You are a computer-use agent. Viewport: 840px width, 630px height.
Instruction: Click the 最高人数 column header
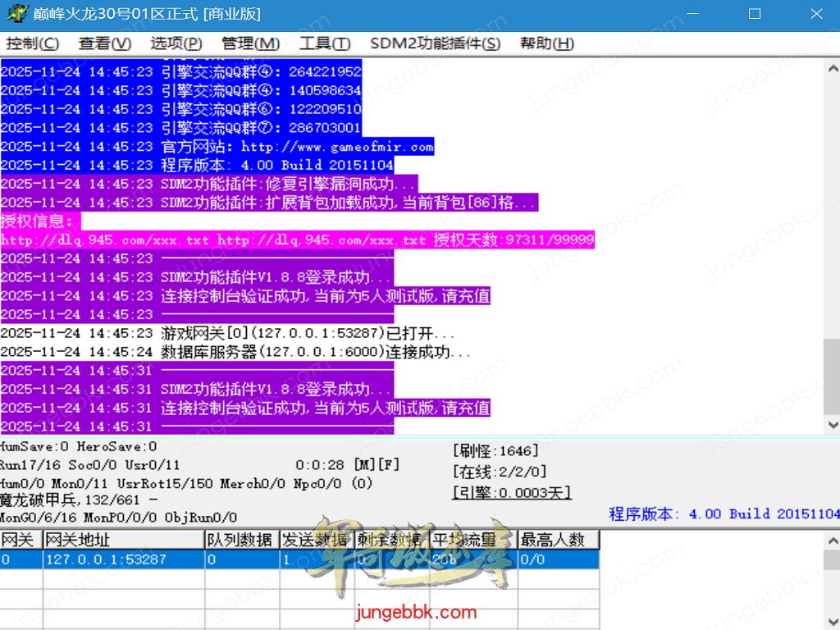click(x=558, y=539)
